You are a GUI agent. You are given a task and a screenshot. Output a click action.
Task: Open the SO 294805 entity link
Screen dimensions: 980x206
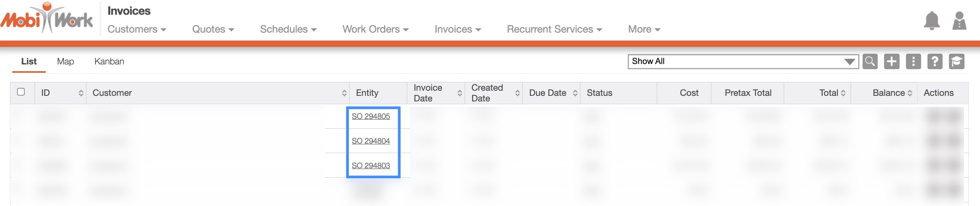point(371,117)
